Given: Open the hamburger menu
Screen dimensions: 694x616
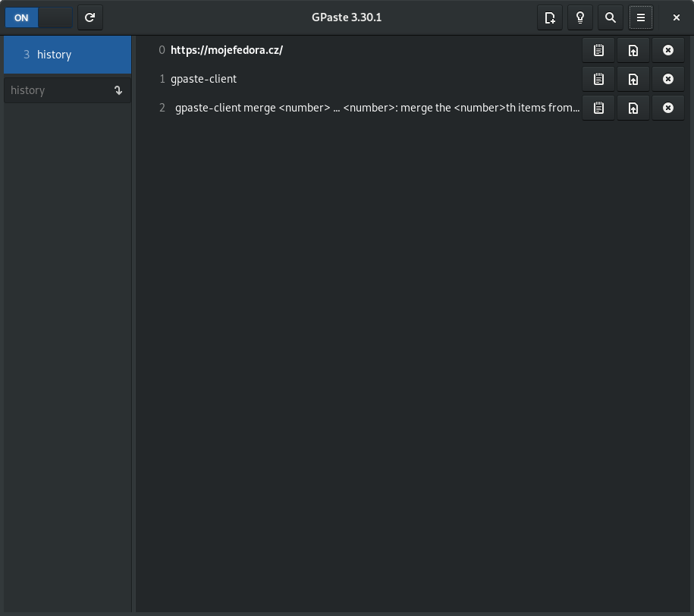Looking at the screenshot, I should [x=641, y=17].
